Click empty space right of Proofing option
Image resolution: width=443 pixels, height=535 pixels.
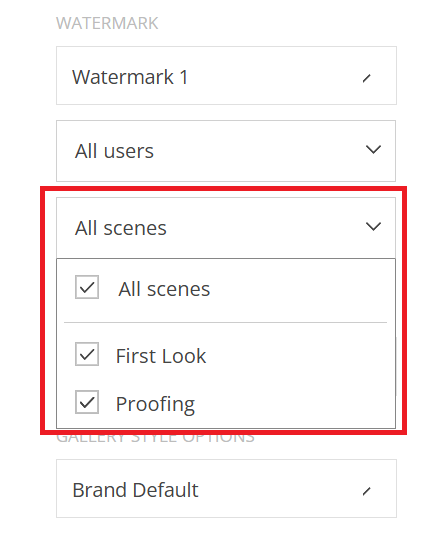(x=294, y=404)
